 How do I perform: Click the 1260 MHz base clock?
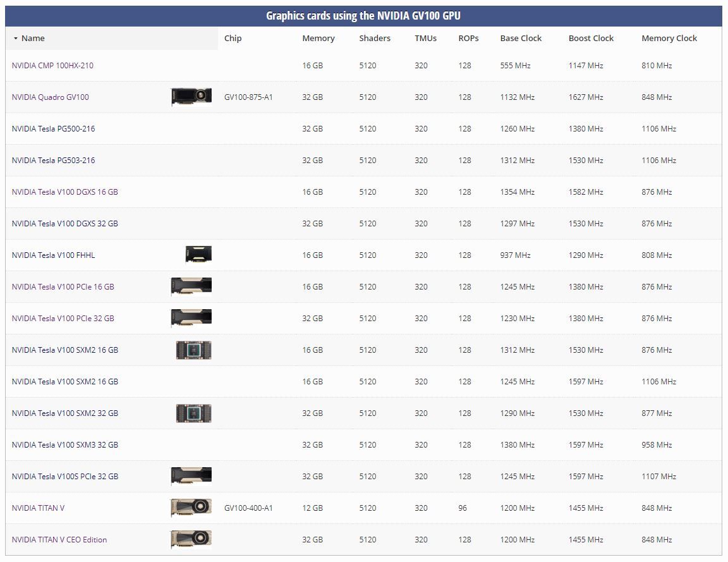[x=517, y=129]
